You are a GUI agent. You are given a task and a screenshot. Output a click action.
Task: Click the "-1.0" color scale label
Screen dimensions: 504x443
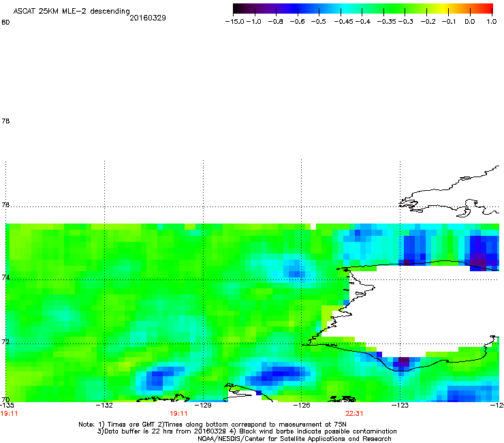[254, 22]
